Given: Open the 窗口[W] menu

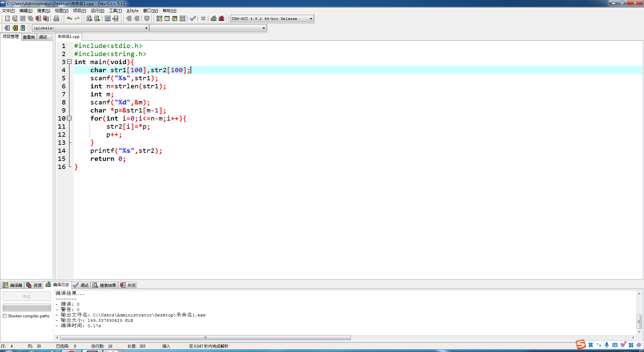Looking at the screenshot, I should [150, 11].
